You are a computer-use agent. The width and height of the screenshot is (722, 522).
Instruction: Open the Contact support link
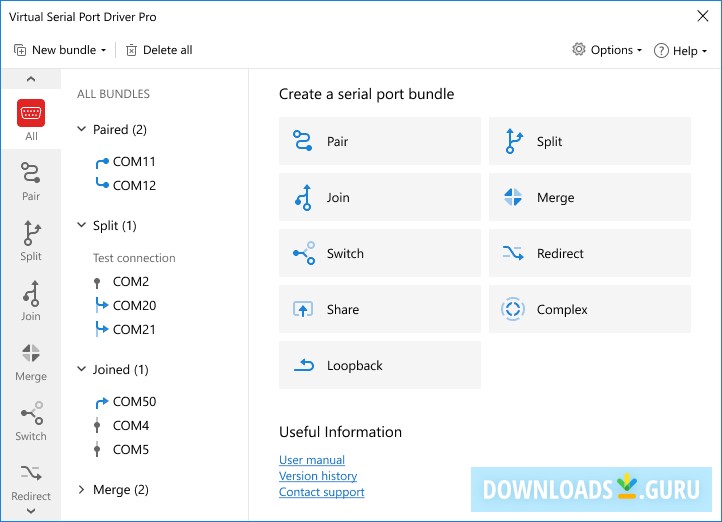pyautogui.click(x=321, y=492)
